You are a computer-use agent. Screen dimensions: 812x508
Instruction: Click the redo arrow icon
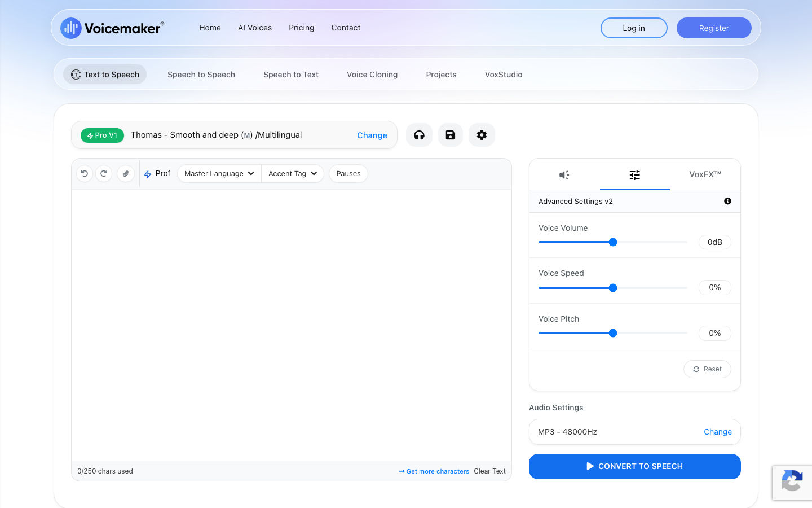pyautogui.click(x=104, y=174)
